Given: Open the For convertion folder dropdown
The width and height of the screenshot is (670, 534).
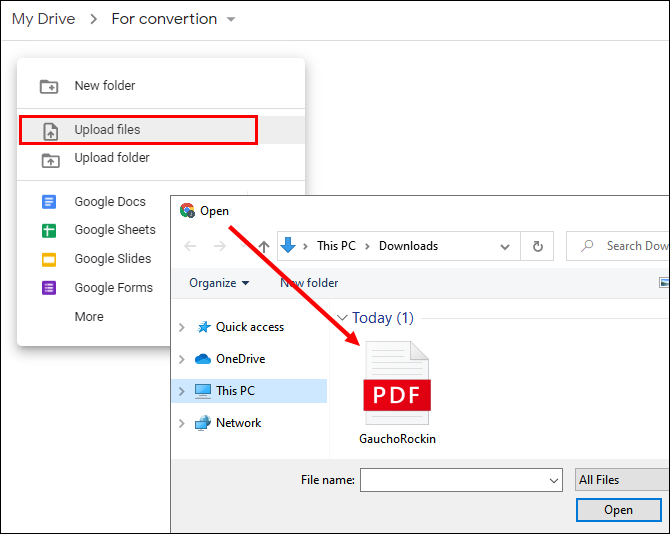Looking at the screenshot, I should [x=231, y=19].
